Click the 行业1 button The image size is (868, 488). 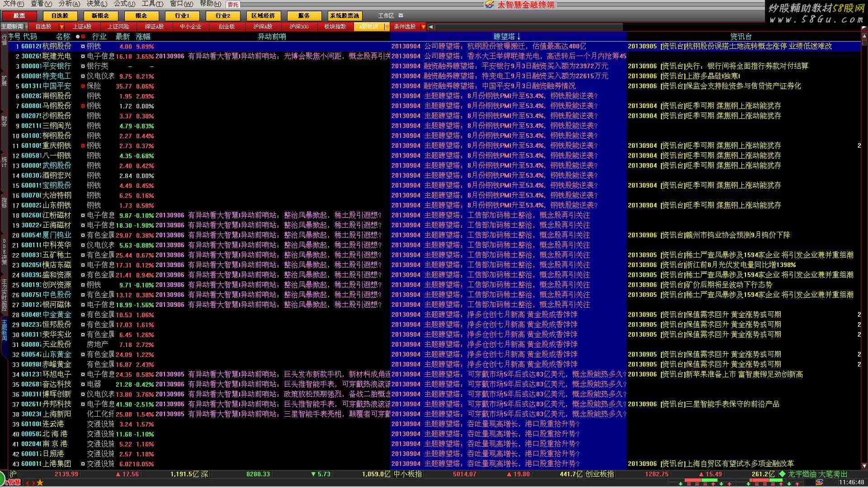(x=182, y=15)
